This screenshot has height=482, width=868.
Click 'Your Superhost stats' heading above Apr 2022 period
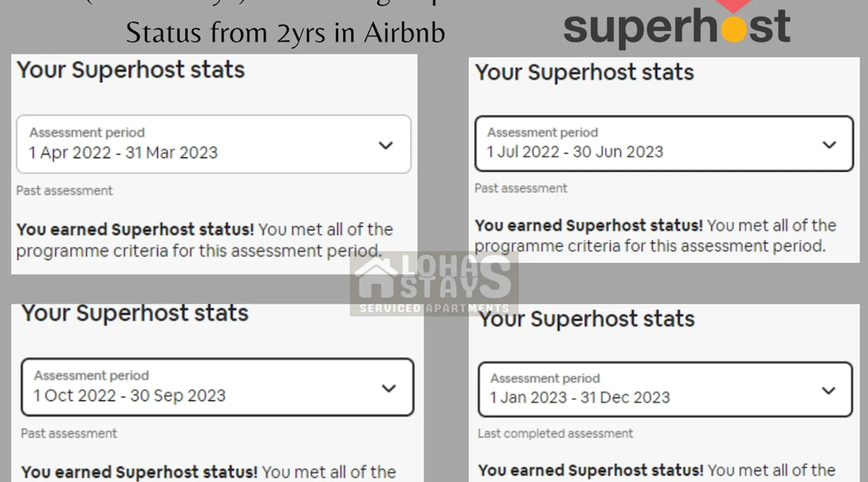[131, 70]
